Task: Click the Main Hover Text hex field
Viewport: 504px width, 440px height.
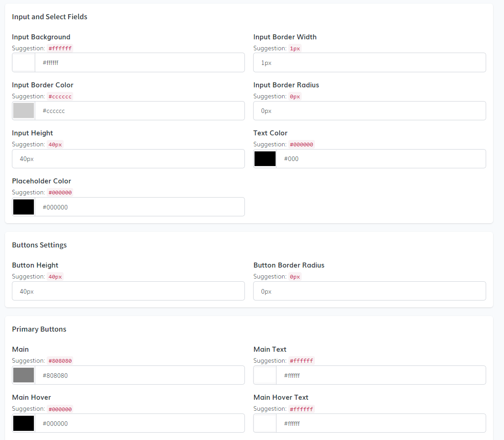Action: point(381,423)
